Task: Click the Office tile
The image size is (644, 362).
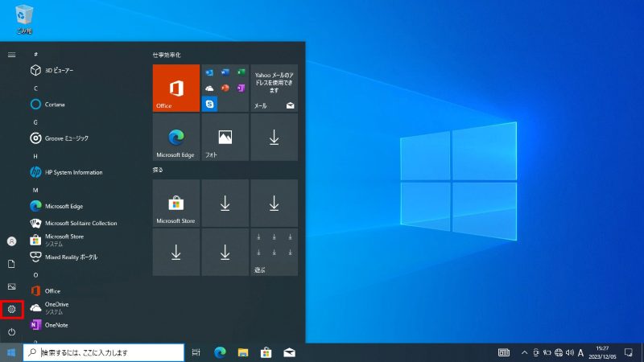Action: tap(176, 88)
